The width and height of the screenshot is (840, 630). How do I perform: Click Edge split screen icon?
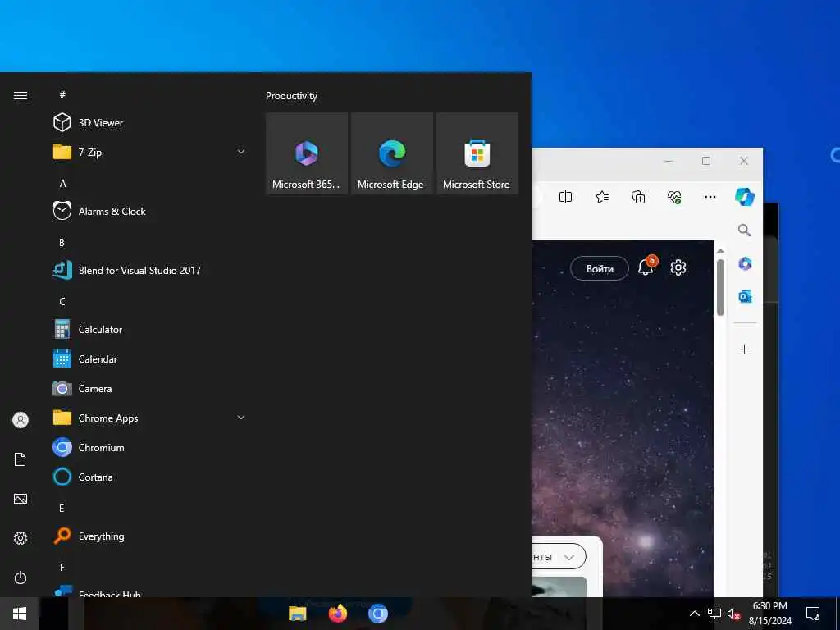[565, 197]
